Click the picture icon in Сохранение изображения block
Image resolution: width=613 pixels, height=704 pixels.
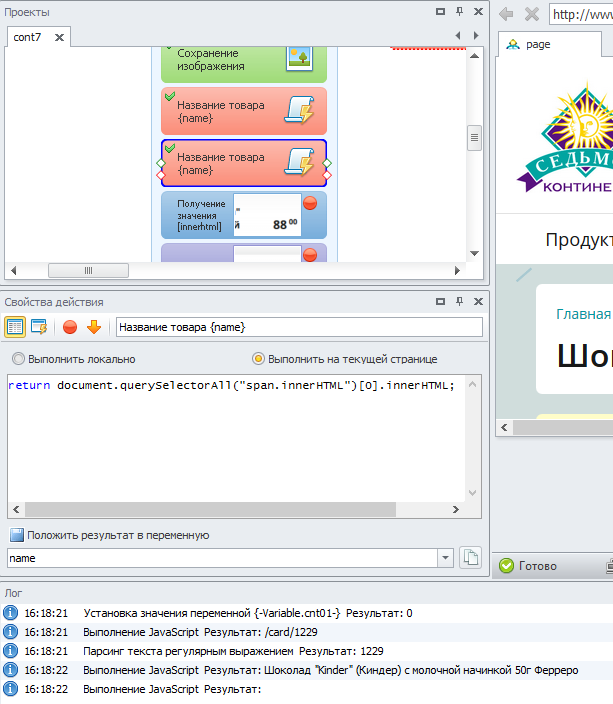click(300, 59)
